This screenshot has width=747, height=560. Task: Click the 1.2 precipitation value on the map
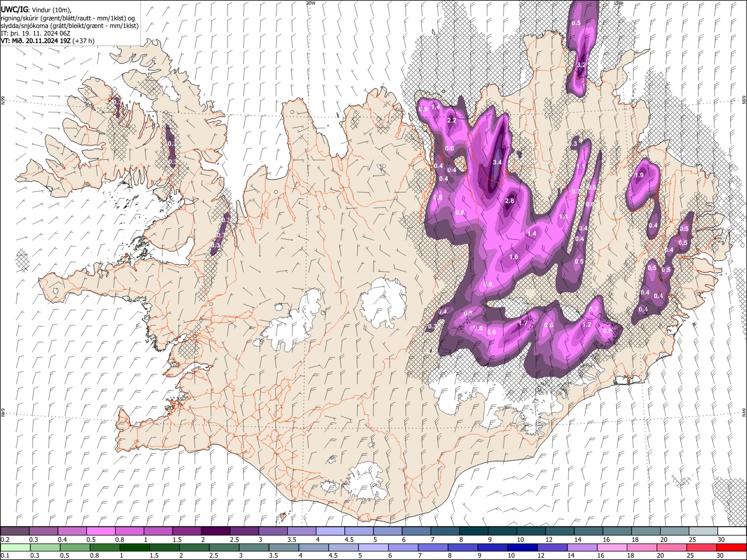point(587,324)
